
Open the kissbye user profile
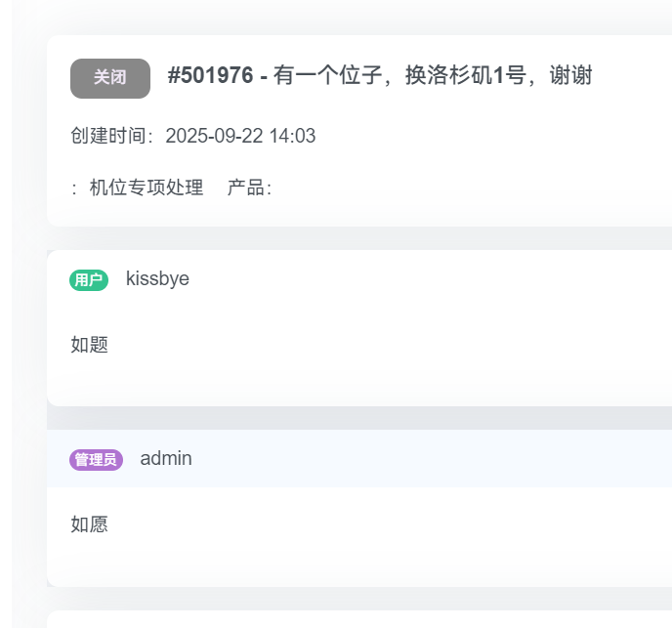coord(157,279)
